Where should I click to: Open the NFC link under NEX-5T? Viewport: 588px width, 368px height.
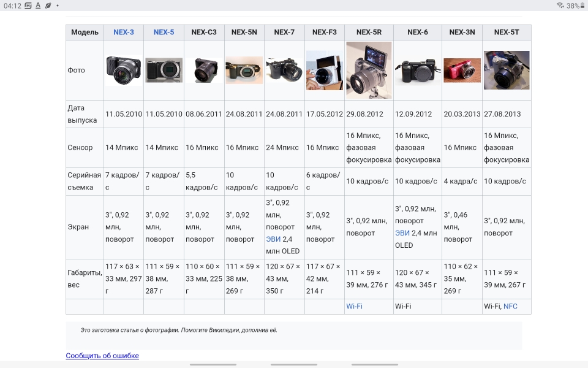click(x=510, y=306)
